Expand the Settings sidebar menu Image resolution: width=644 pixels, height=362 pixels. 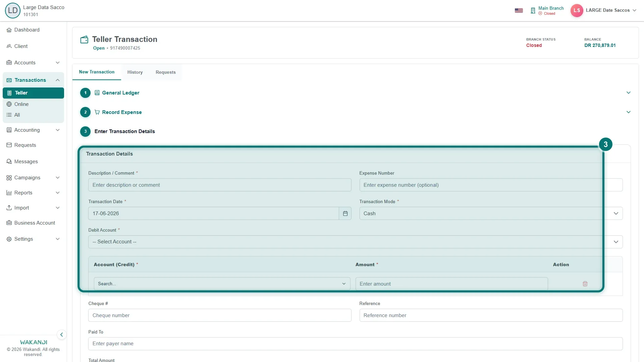58,239
